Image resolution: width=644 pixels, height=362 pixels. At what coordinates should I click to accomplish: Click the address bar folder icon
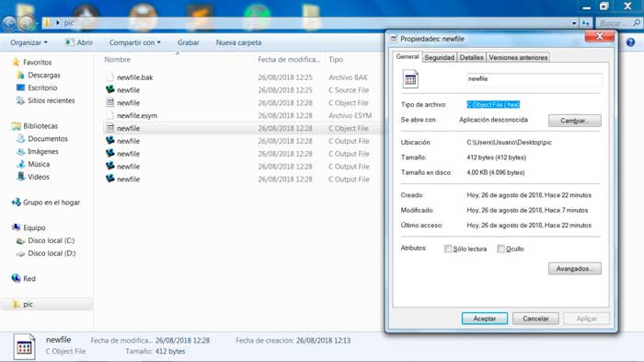click(x=48, y=23)
